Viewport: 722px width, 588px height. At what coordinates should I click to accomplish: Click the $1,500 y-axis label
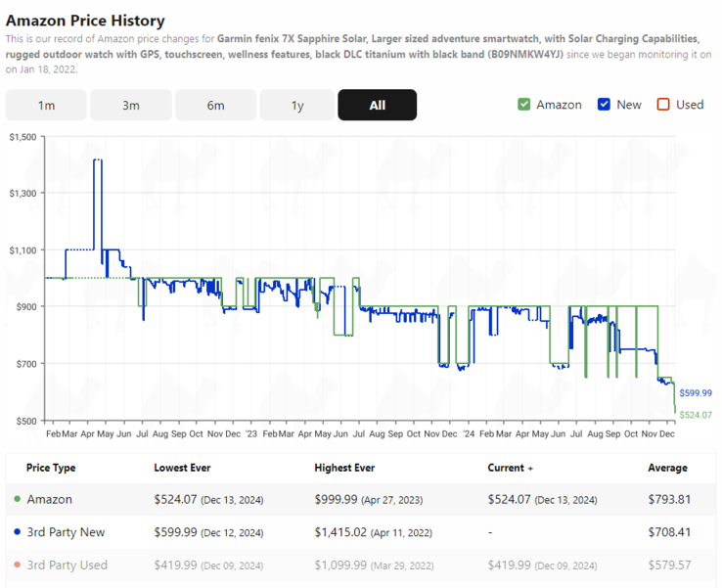pos(23,137)
